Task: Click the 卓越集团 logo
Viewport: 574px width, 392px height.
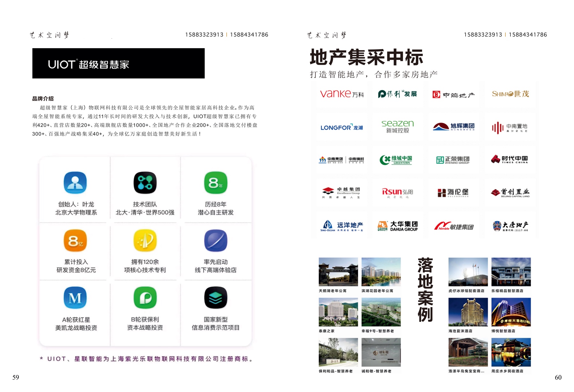Action: tap(341, 192)
